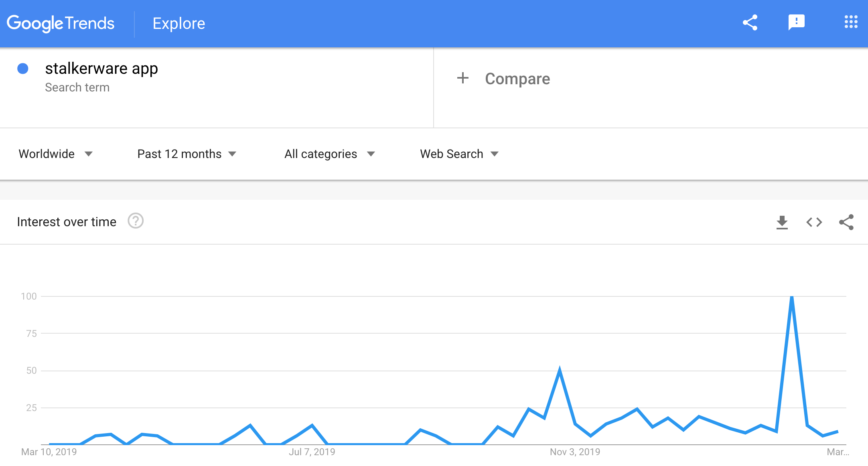868x466 pixels.
Task: Expand the Worldwide region dropdown
Action: 56,154
